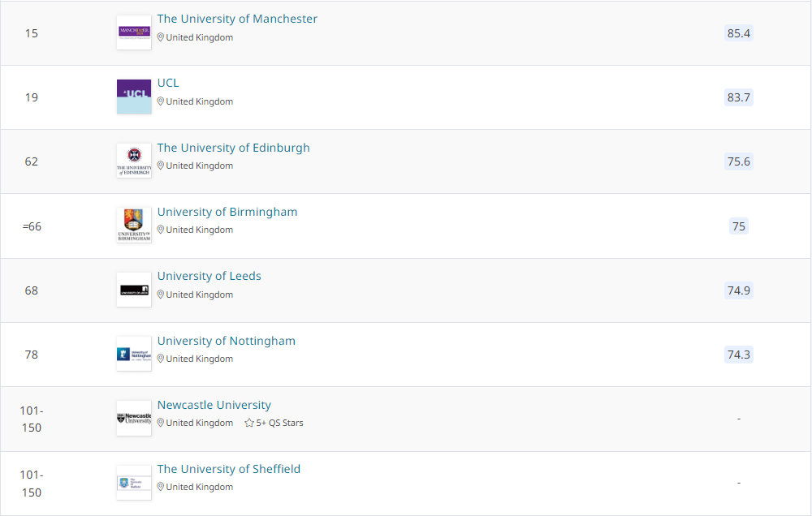Click the University of Manchester logo
The width and height of the screenshot is (812, 516).
(x=134, y=32)
